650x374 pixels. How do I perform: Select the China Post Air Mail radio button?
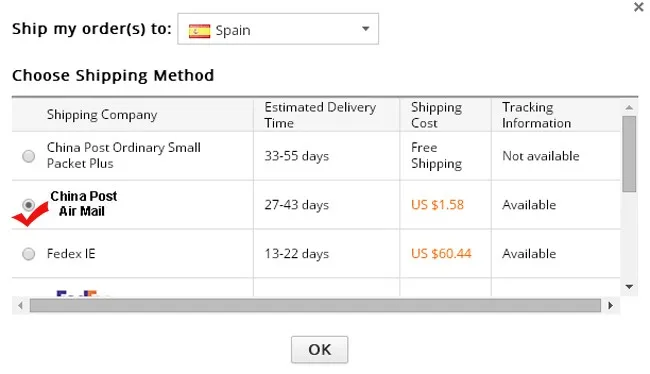[29, 204]
